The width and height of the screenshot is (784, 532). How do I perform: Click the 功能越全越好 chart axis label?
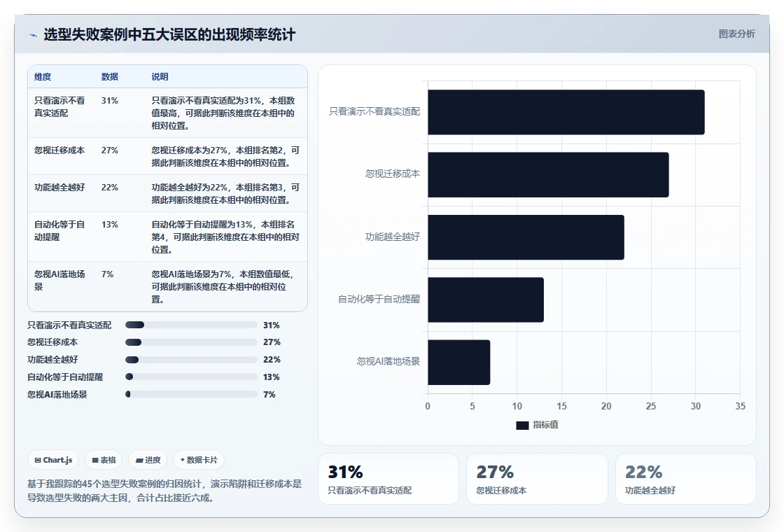coord(393,237)
